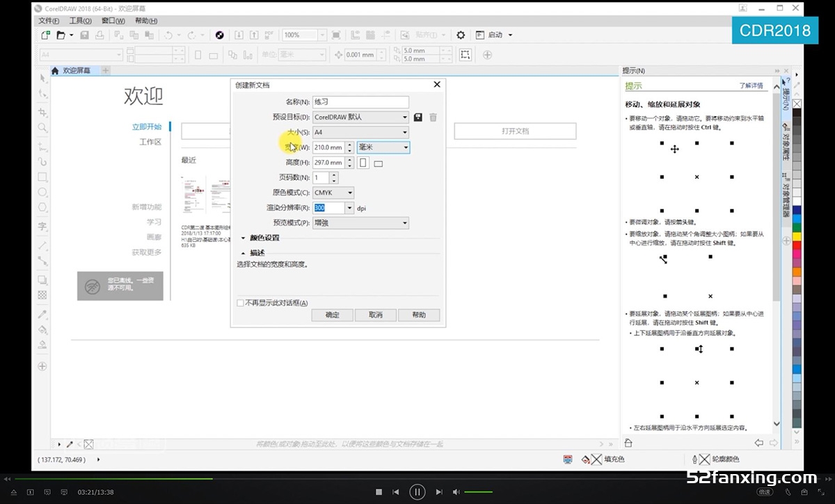Click the black-and-white search content icon

(220, 35)
